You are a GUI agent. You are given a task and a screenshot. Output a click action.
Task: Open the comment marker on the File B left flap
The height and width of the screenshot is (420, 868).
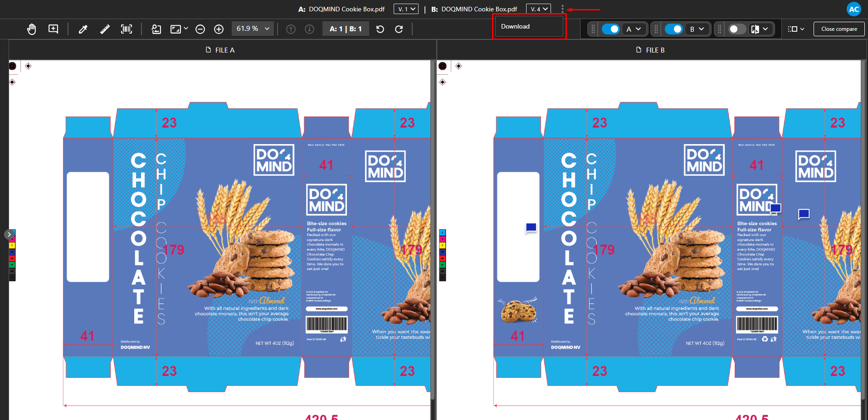click(x=531, y=228)
